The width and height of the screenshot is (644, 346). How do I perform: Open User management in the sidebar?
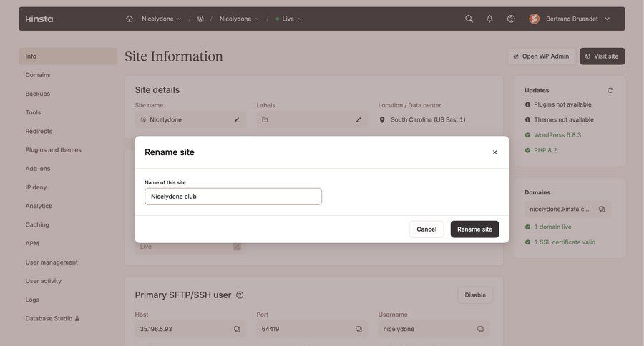[x=52, y=262]
